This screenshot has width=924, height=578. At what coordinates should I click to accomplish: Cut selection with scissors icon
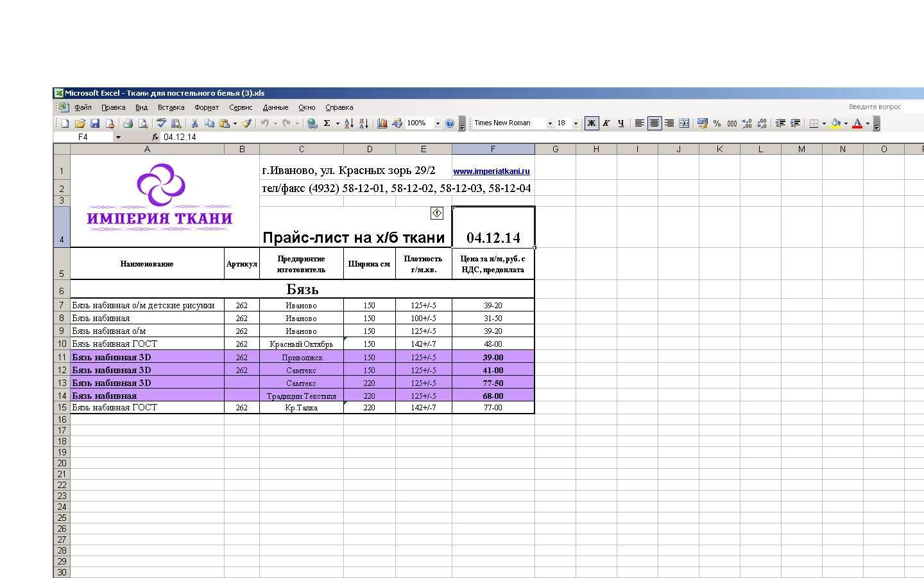[x=194, y=123]
